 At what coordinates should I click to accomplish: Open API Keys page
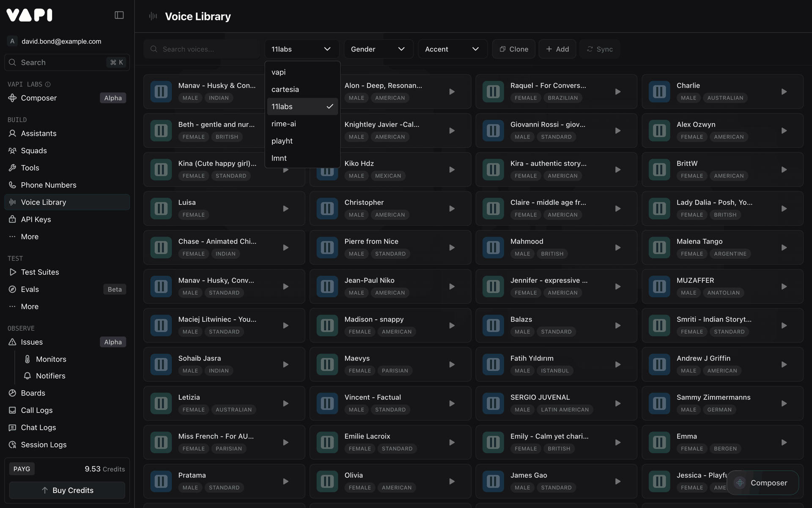click(67, 219)
